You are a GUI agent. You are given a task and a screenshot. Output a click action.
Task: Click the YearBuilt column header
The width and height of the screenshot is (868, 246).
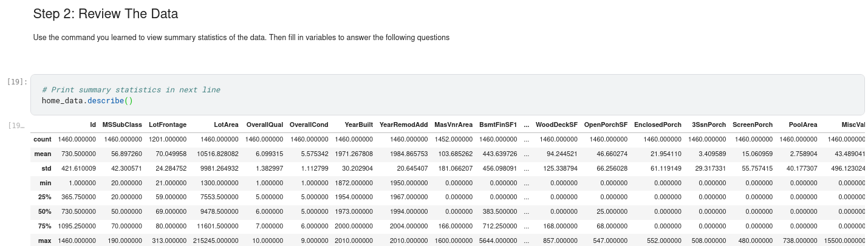(358, 125)
